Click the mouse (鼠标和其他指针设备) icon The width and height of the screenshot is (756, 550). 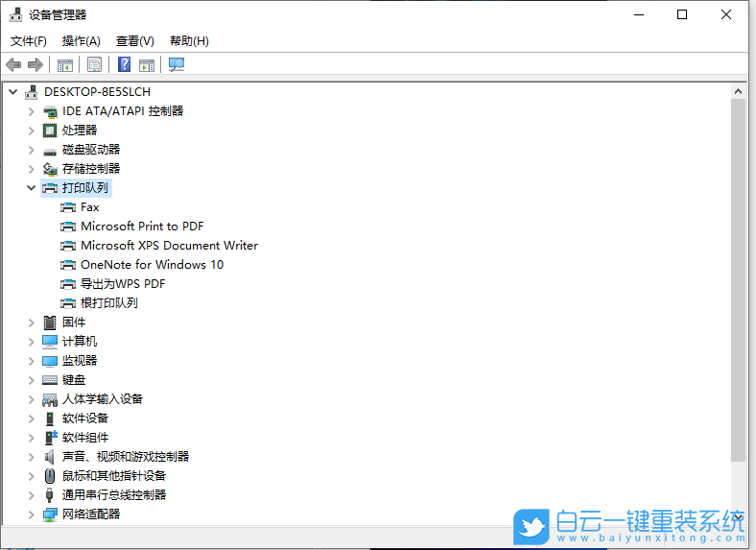pyautogui.click(x=50, y=476)
